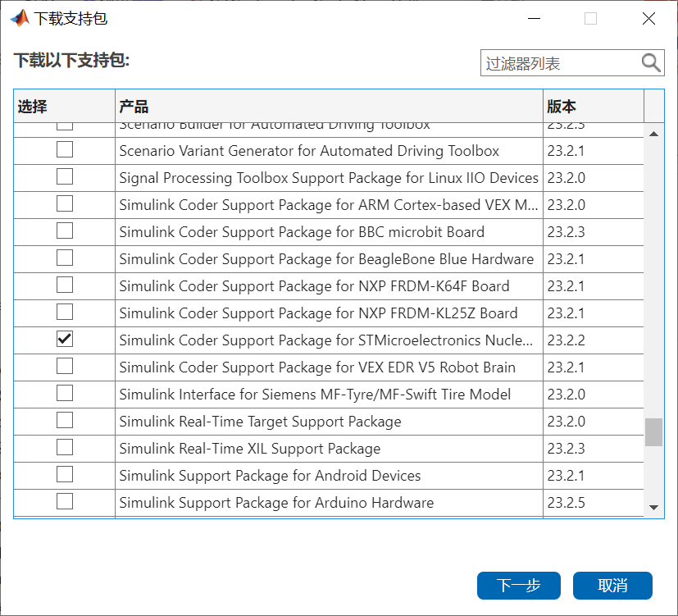The image size is (678, 616).
Task: Click scrollbar up arrow of package list
Action: pos(653,134)
